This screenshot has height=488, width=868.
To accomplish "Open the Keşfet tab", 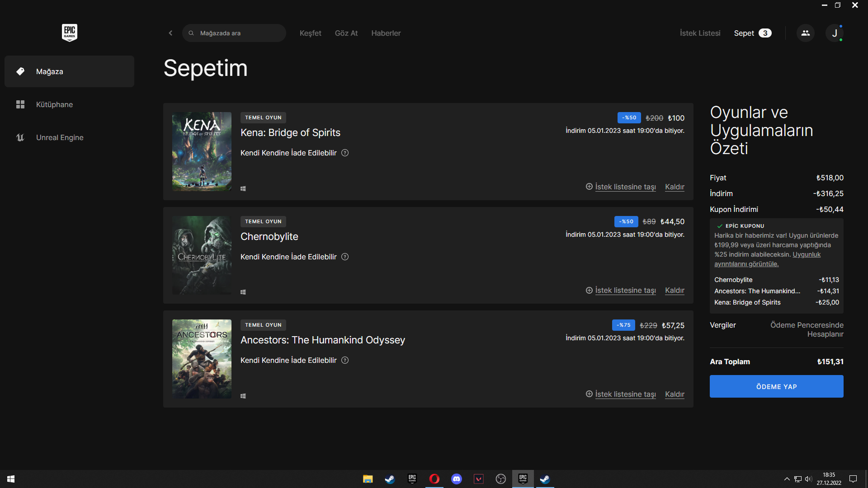I will coord(310,33).
